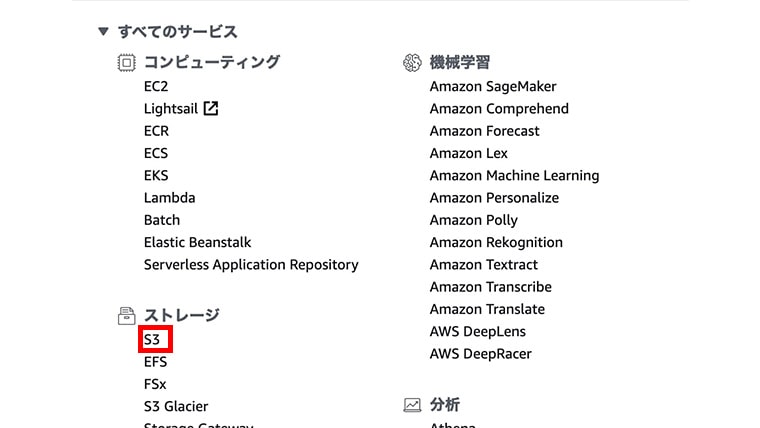Open Amazon Translate service
760x428 pixels.
tap(487, 309)
